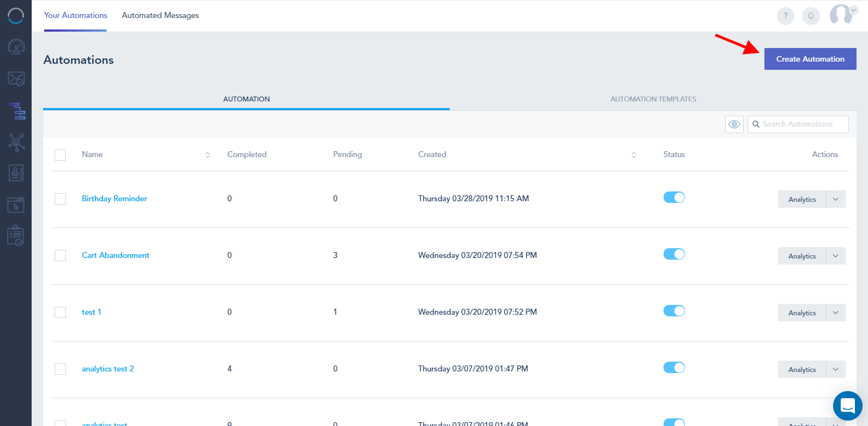868x426 pixels.
Task: Open the clipboard forms sidebar icon
Action: (16, 236)
